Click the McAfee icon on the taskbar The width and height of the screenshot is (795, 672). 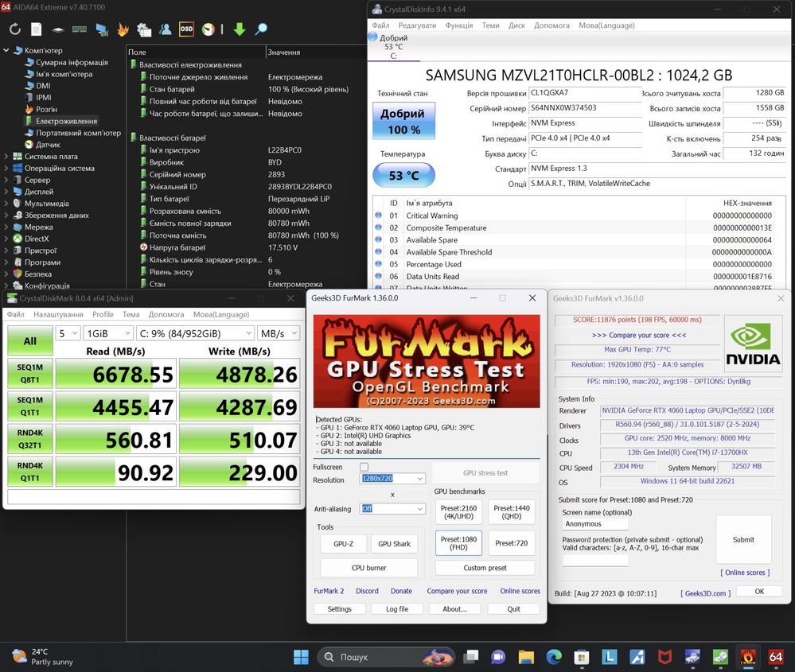[664, 657]
